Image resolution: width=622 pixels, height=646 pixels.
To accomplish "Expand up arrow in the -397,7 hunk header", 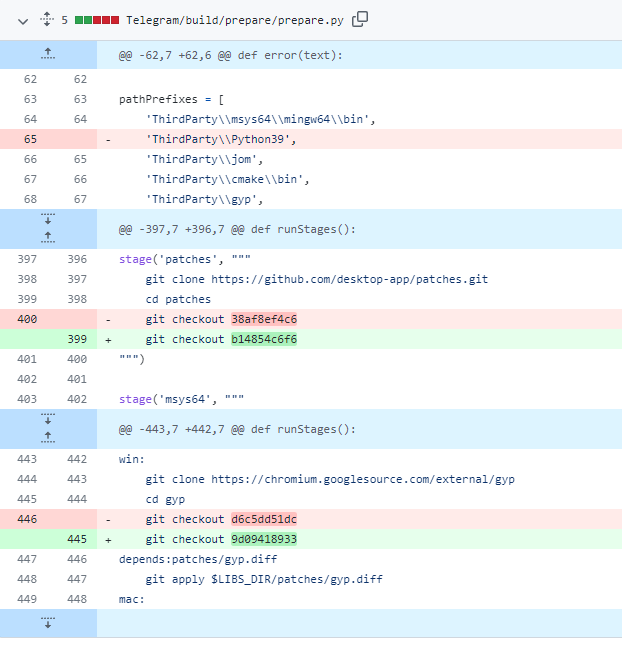I will coord(48,238).
